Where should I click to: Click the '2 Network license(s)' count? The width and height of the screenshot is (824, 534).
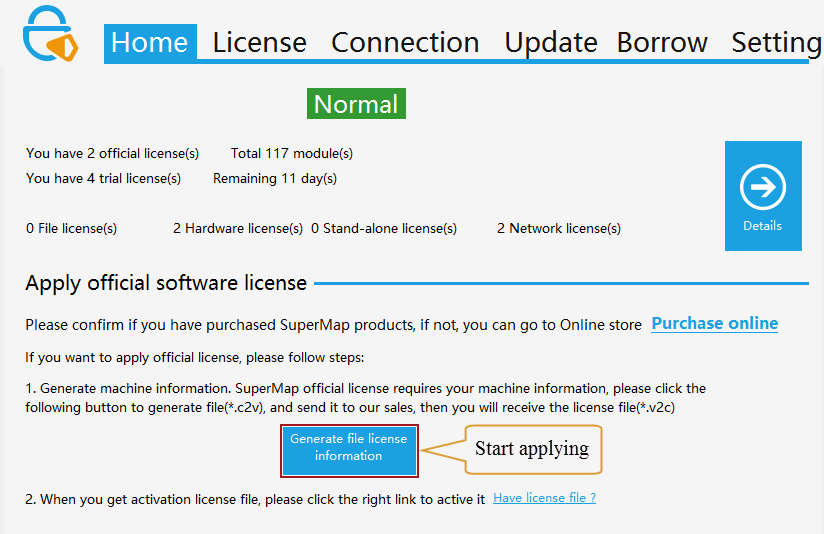(x=558, y=229)
